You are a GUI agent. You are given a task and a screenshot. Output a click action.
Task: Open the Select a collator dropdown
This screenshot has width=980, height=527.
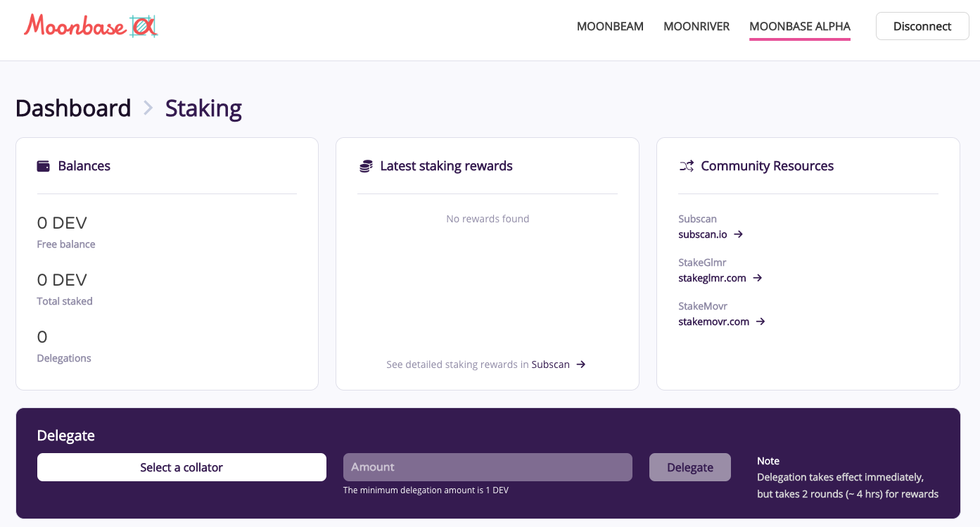(x=182, y=467)
